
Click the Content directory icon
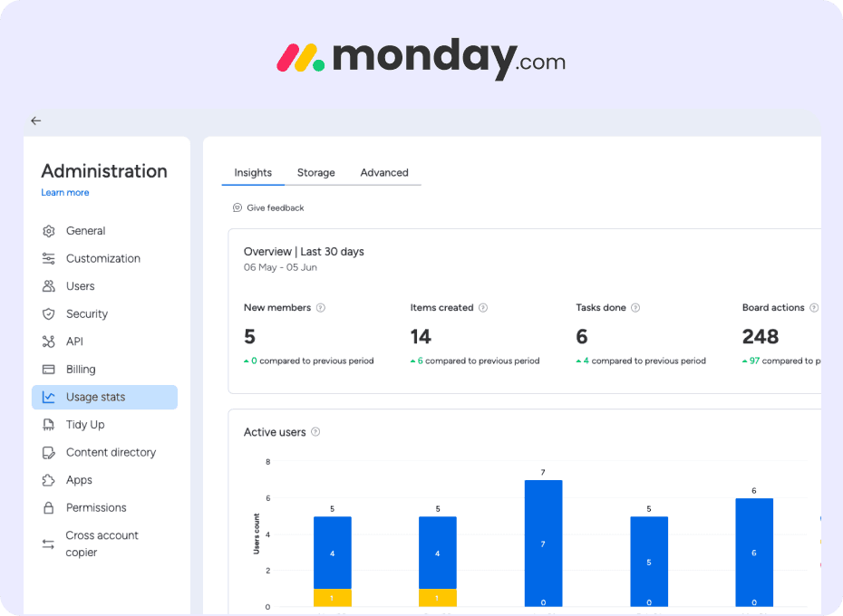(x=48, y=453)
